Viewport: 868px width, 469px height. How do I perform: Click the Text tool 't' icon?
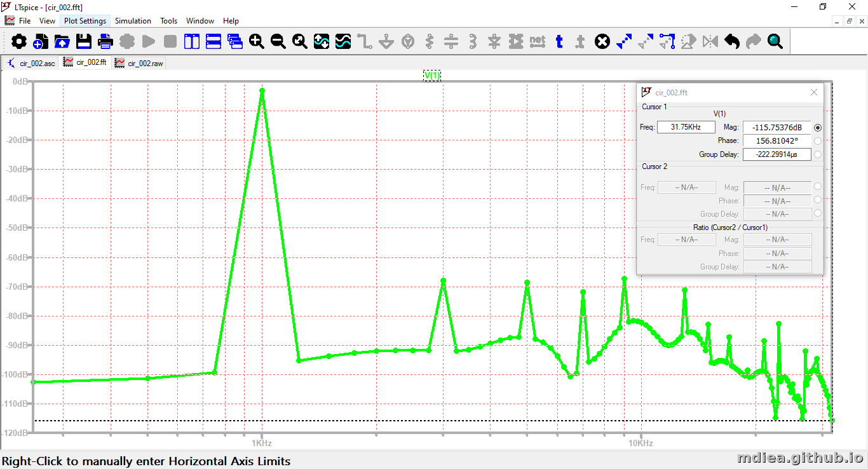559,42
